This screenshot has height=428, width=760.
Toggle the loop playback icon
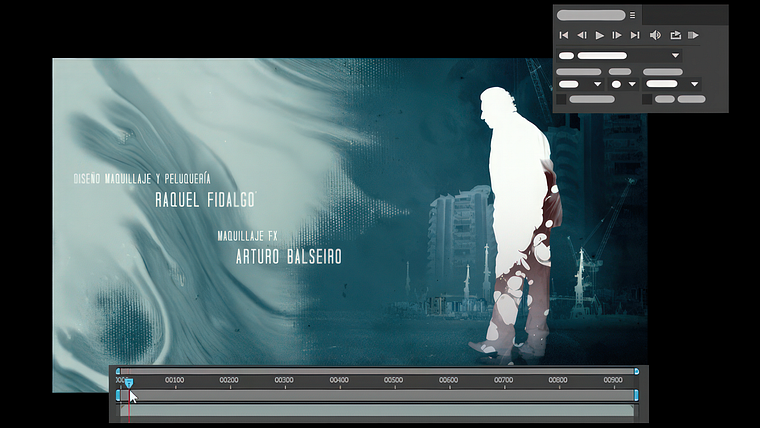point(675,35)
